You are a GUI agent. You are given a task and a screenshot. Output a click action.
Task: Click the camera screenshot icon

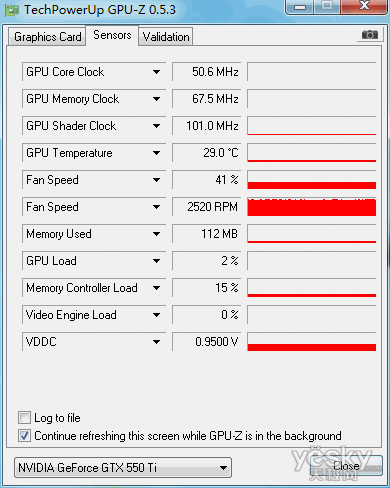point(370,34)
